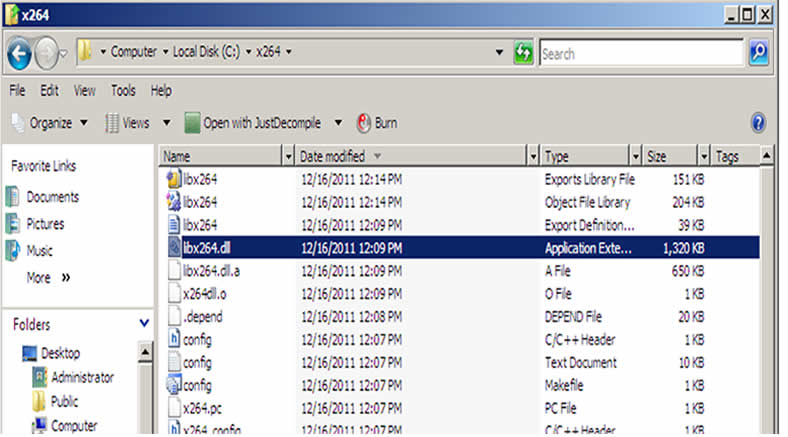Click the 650 KB size cell
Viewport: 788px width, 437px height.
coord(687,271)
